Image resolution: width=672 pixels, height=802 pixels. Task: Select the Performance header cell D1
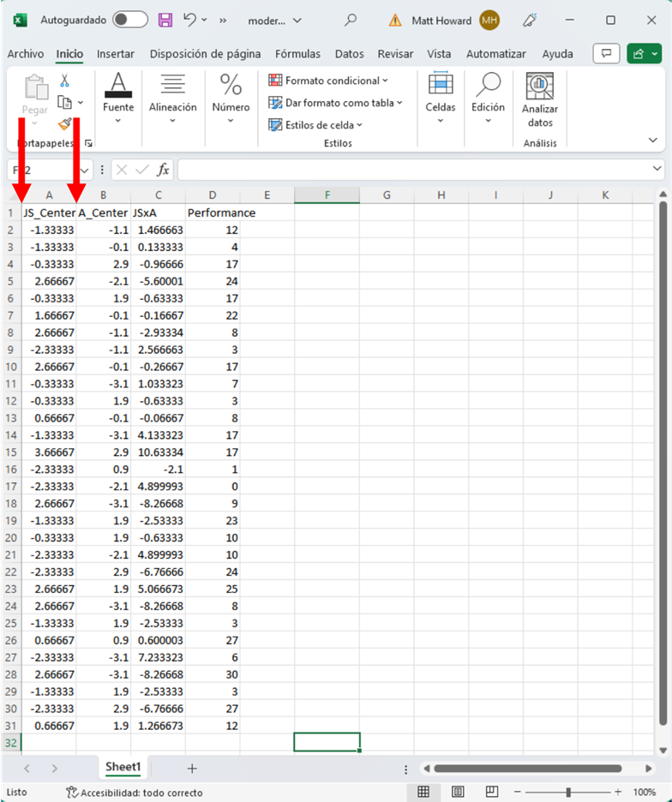pyautogui.click(x=213, y=212)
